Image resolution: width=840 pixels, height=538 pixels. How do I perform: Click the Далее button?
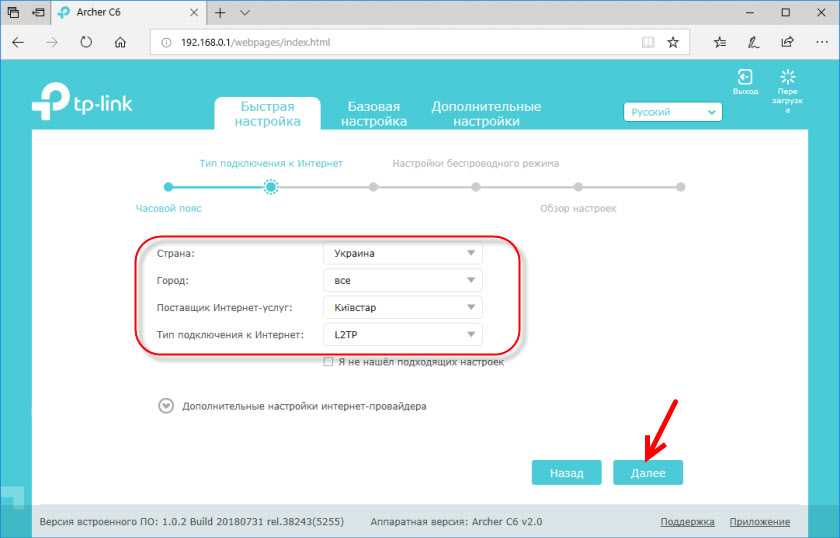coord(647,473)
